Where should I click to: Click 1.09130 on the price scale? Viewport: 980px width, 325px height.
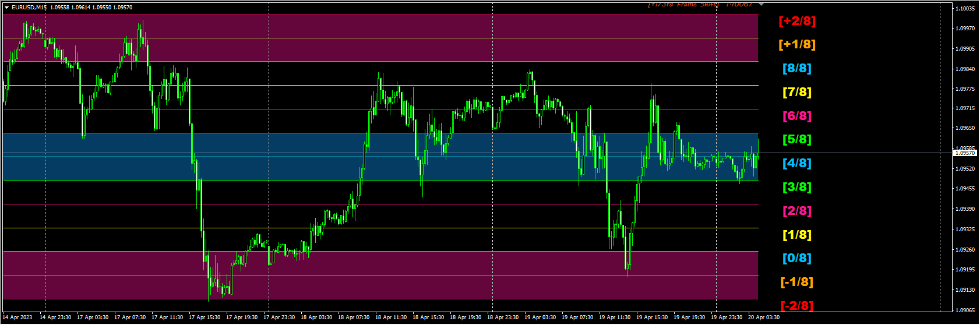pyautogui.click(x=966, y=290)
